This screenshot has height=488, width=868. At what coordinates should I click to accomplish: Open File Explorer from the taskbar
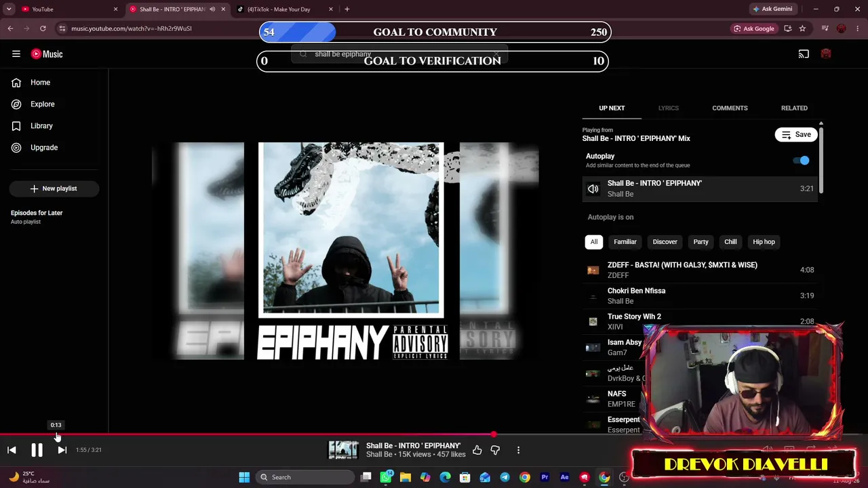click(406, 477)
